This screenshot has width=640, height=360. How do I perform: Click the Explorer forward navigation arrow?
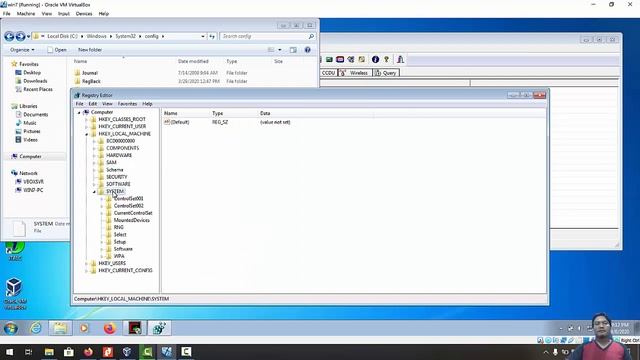[x=20, y=36]
